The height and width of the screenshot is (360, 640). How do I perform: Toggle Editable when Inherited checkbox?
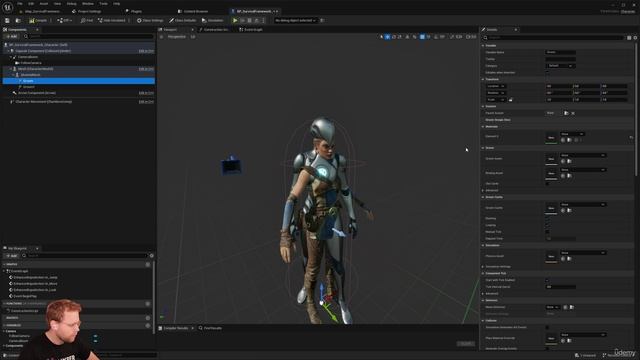pos(547,73)
